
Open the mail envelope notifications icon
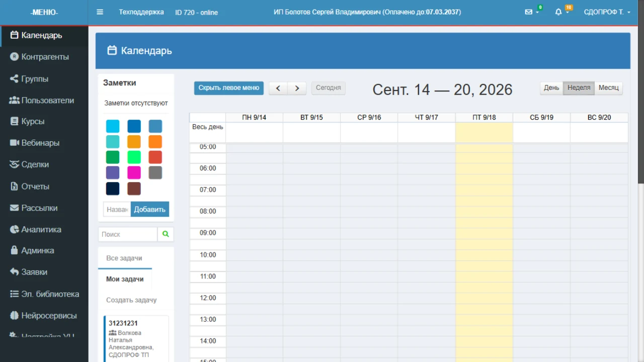click(x=529, y=12)
